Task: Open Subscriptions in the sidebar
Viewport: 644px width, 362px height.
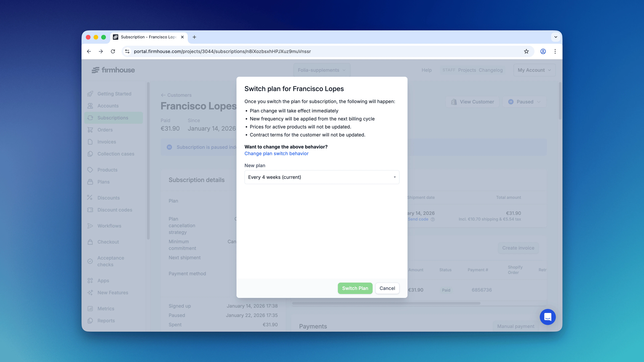Action: [x=113, y=118]
